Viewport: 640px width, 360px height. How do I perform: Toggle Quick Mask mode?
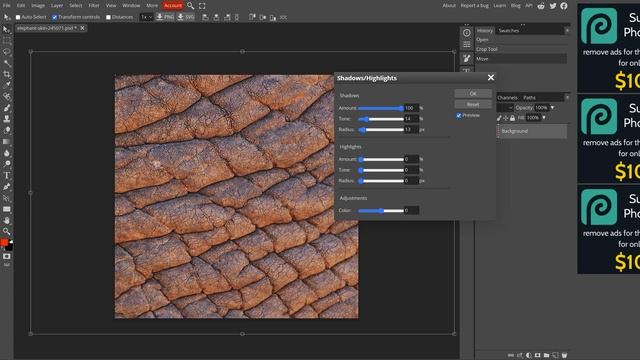coord(7,256)
